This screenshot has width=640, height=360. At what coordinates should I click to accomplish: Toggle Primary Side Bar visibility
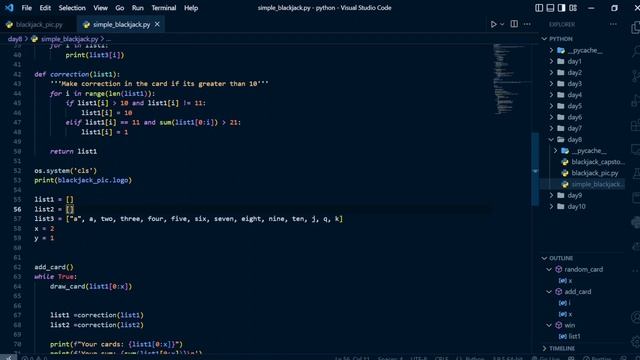pos(539,8)
